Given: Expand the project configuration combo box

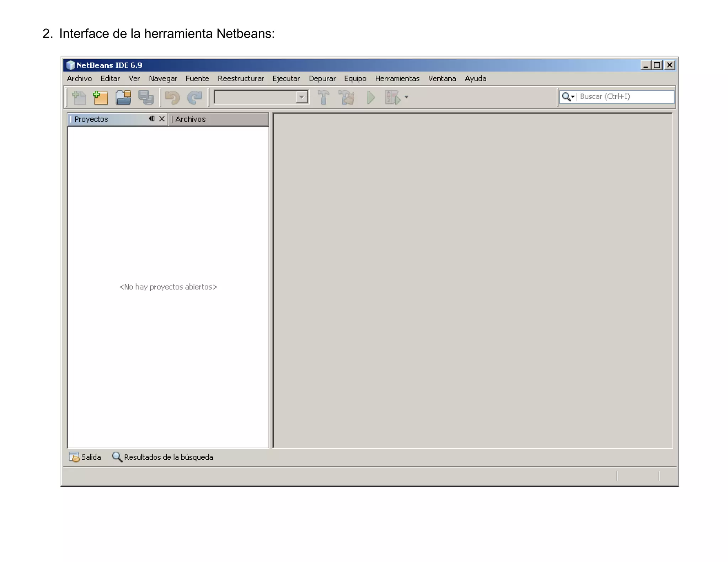Looking at the screenshot, I should tap(301, 97).
